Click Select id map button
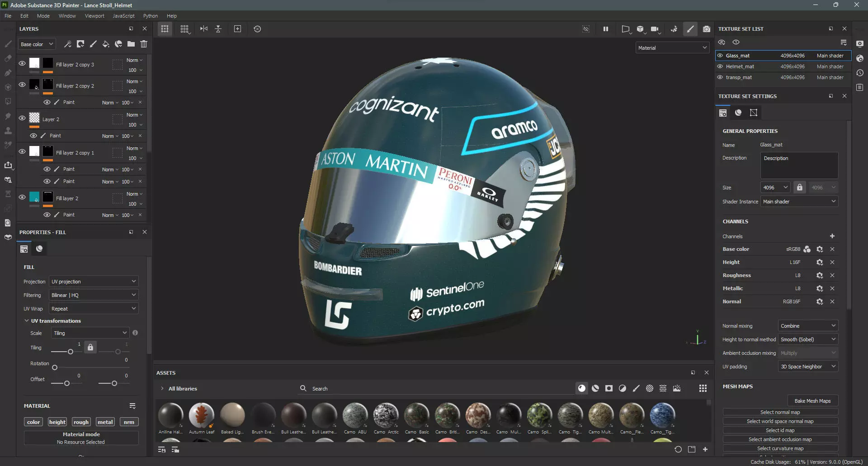 pos(780,430)
